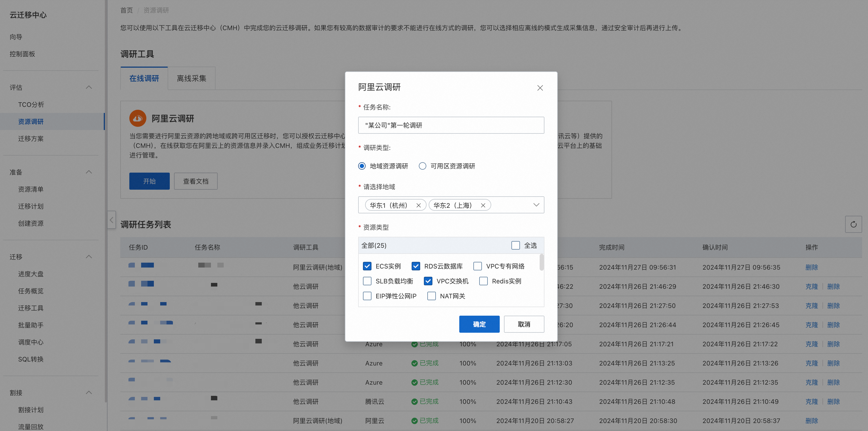This screenshot has width=868, height=431.
Task: Open 调度中心 in the sidebar
Action: (x=31, y=342)
